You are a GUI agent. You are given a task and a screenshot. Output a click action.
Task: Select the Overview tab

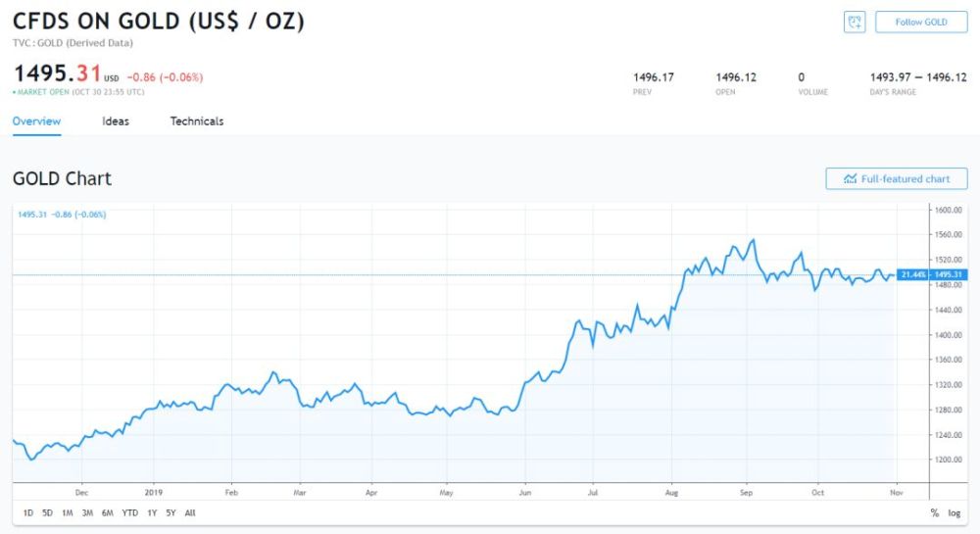[36, 121]
